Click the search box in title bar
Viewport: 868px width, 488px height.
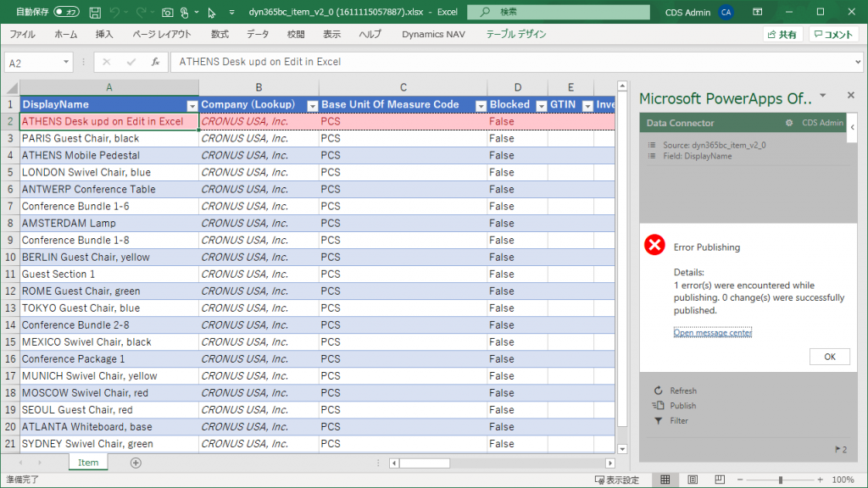pos(558,12)
